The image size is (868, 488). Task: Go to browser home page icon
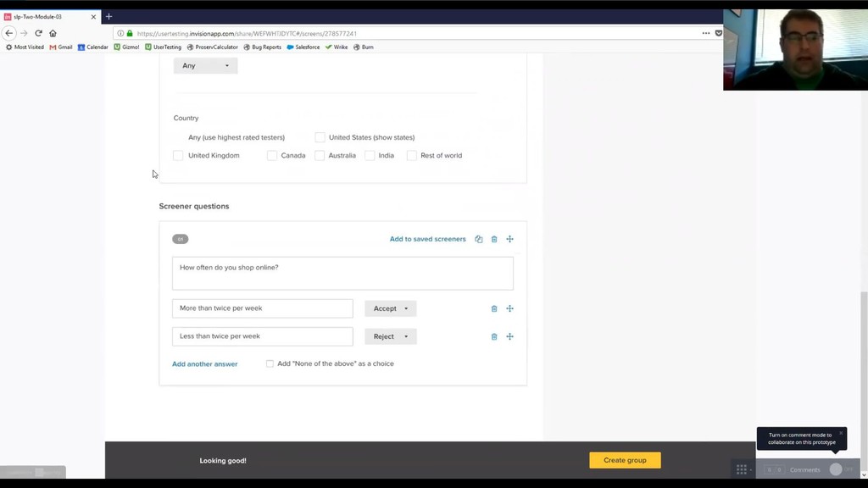53,33
